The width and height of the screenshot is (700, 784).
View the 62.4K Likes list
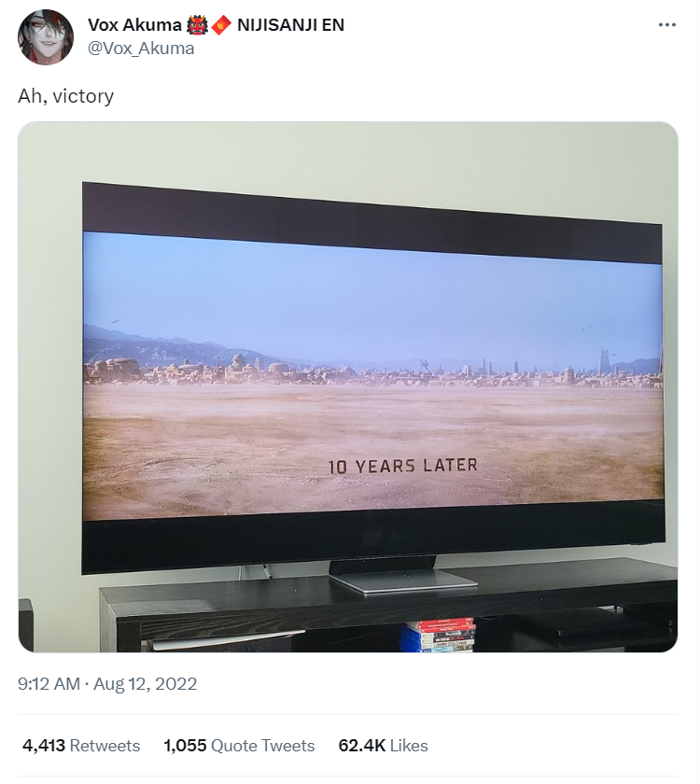point(383,746)
